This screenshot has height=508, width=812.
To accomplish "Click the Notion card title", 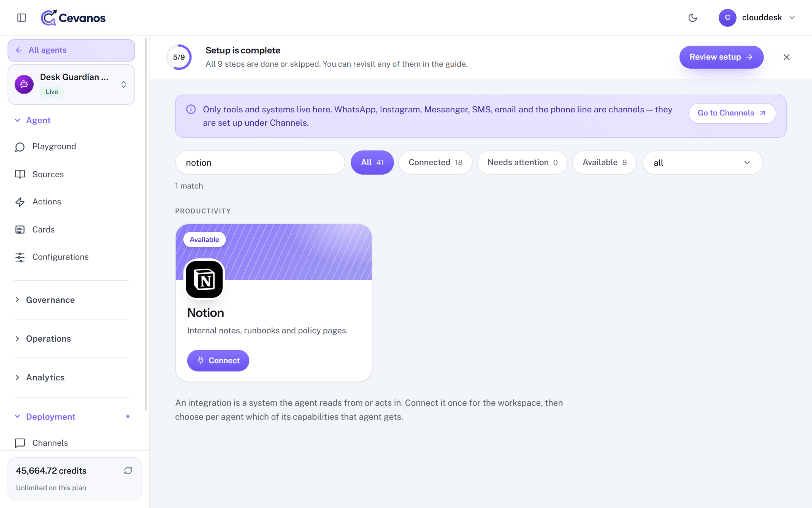I will click(x=205, y=313).
